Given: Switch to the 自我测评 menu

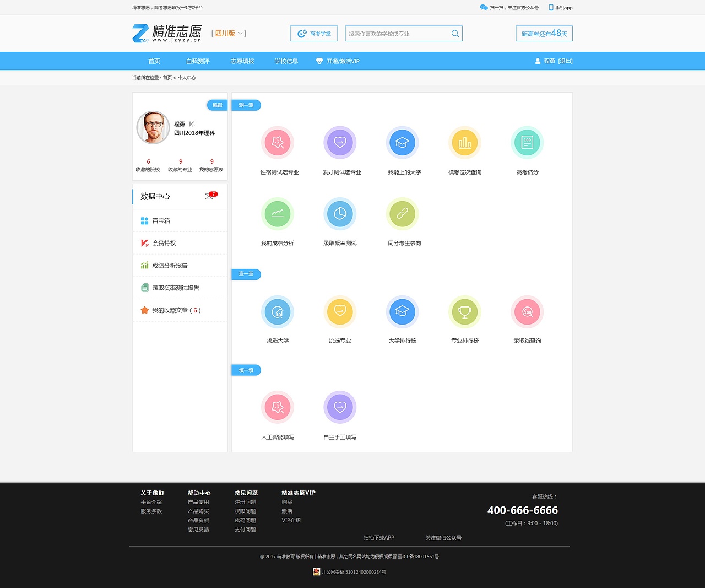Looking at the screenshot, I should click(198, 61).
